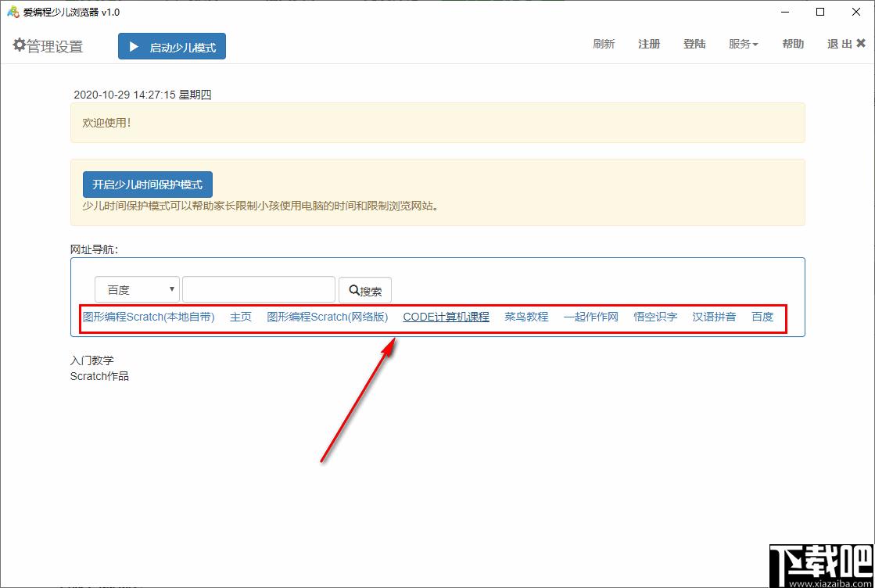This screenshot has width=875, height=588.
Task: Open the 菜鸟教程 link
Action: [526, 317]
